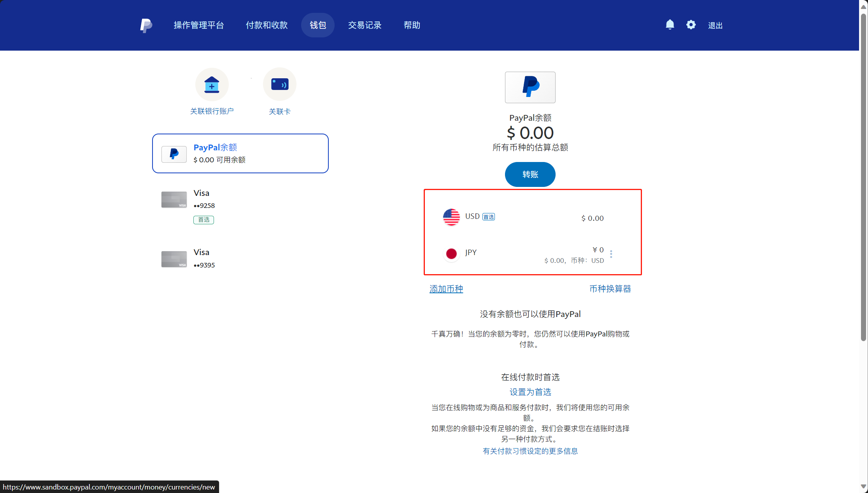Open 币种换算器 currency converter
Viewport: 868px width, 493px height.
(610, 289)
